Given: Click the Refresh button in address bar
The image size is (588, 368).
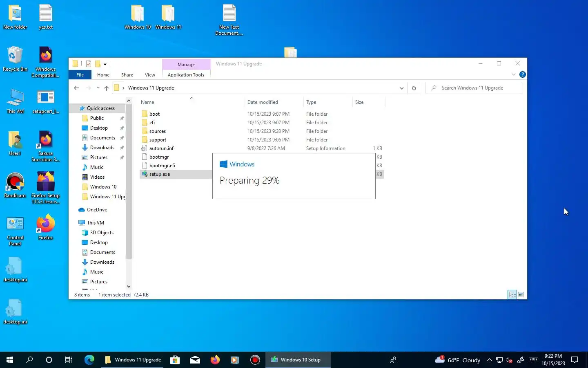Looking at the screenshot, I should click(414, 88).
